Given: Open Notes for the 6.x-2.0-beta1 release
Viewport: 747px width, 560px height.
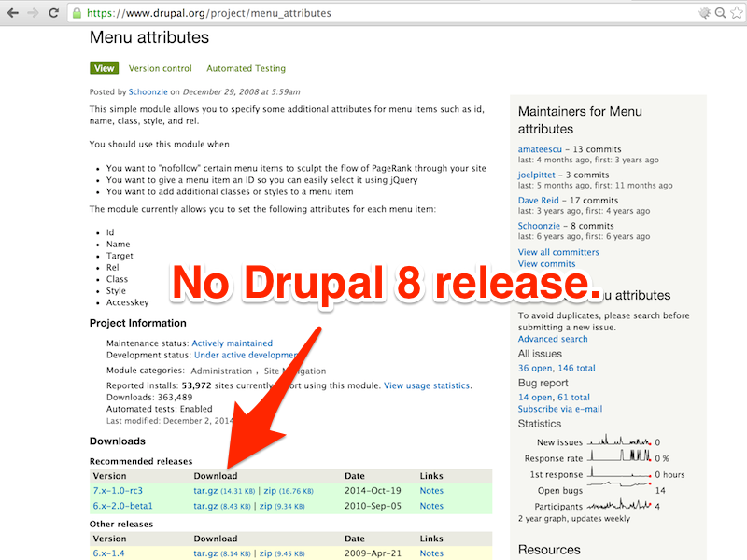Looking at the screenshot, I should (430, 505).
